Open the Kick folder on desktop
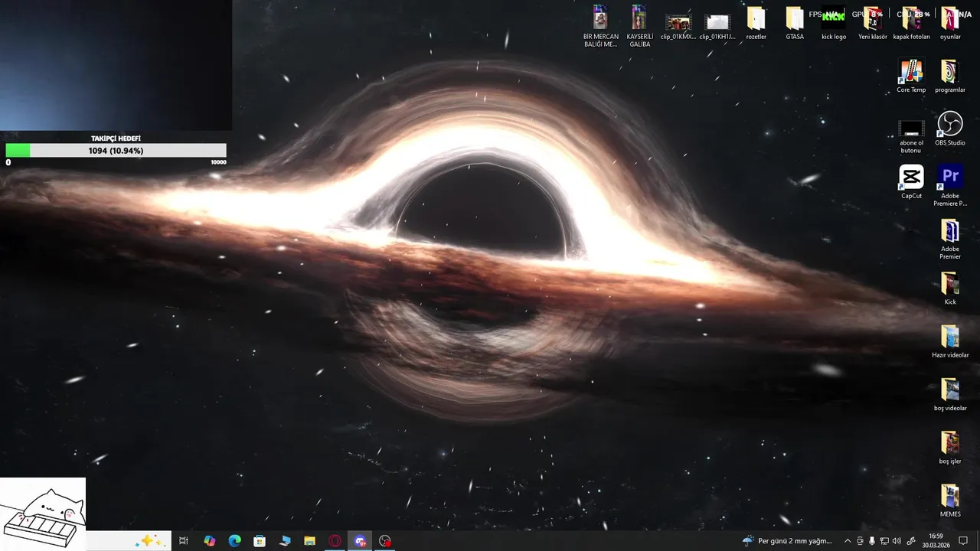 pyautogui.click(x=950, y=289)
